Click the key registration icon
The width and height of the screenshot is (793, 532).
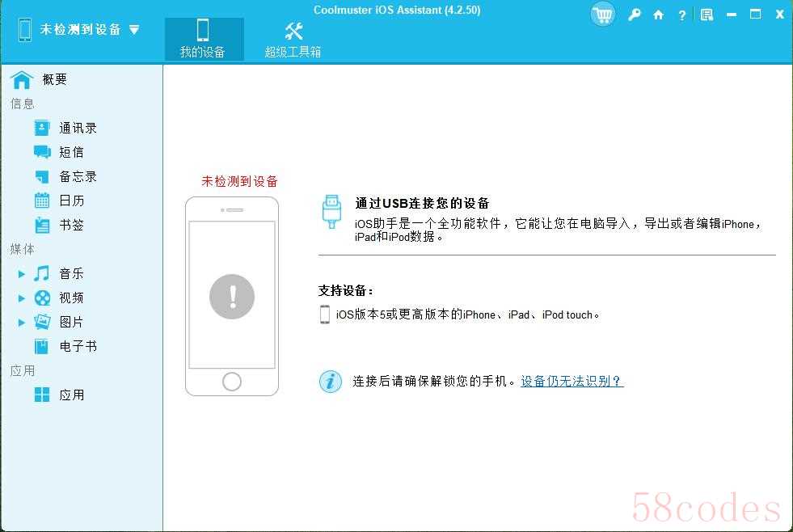point(635,15)
